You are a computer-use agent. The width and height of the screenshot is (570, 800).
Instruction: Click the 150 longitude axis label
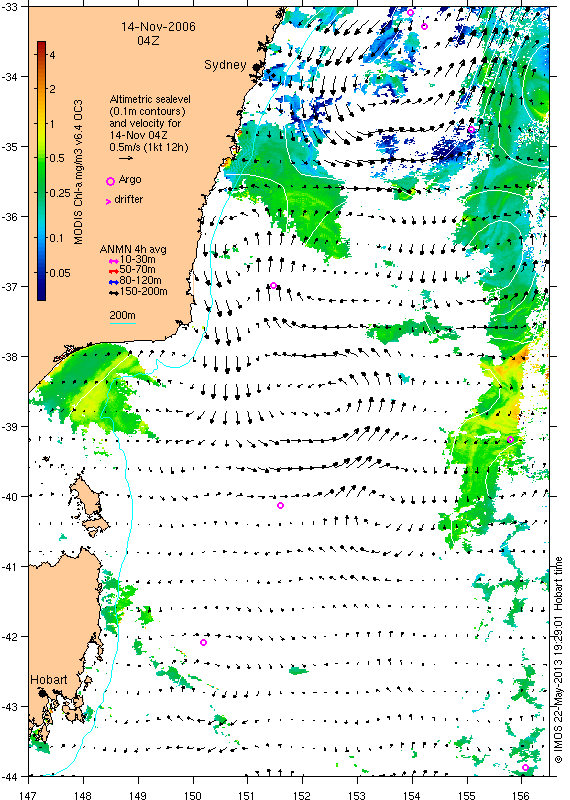click(192, 794)
